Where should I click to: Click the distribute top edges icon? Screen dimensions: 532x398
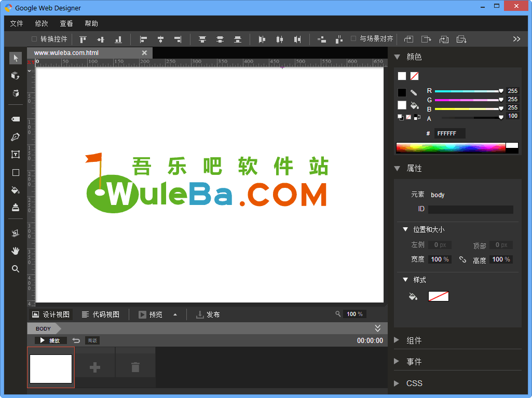point(202,39)
